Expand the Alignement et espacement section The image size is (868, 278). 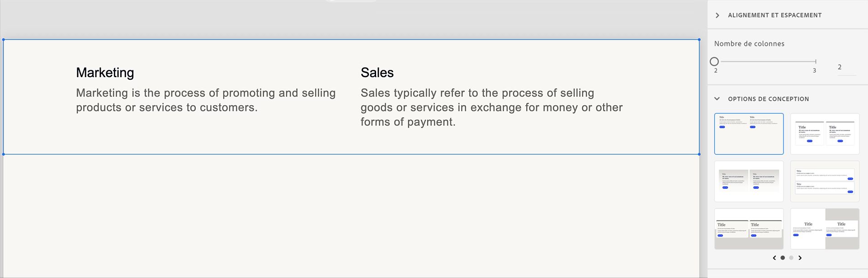pos(717,15)
